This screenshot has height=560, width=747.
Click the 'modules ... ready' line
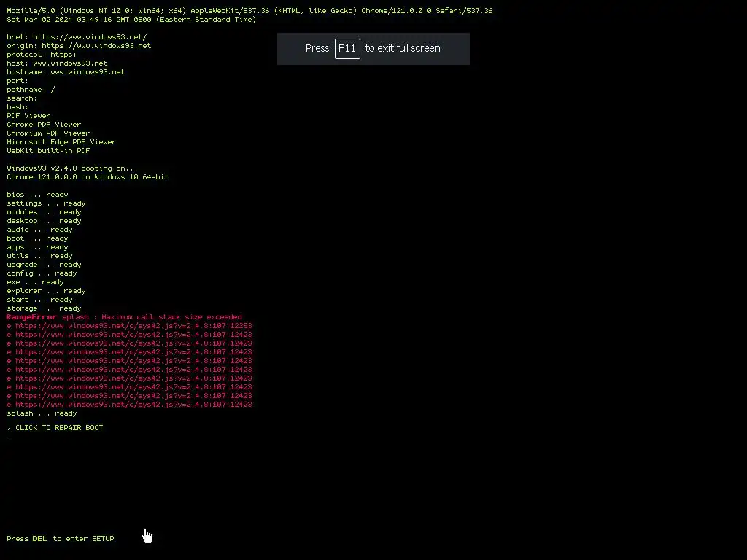pyautogui.click(x=44, y=212)
